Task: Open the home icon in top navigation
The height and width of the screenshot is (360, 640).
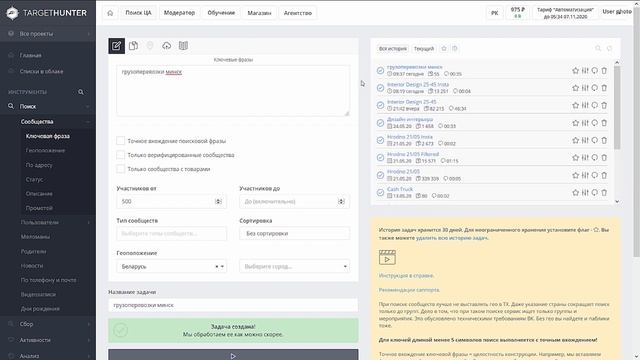Action: 110,13
